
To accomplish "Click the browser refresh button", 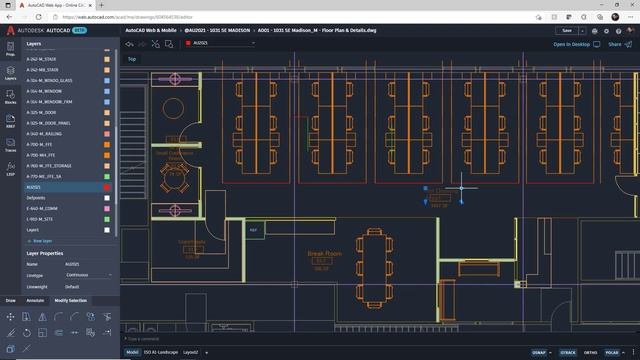I will pos(38,17).
